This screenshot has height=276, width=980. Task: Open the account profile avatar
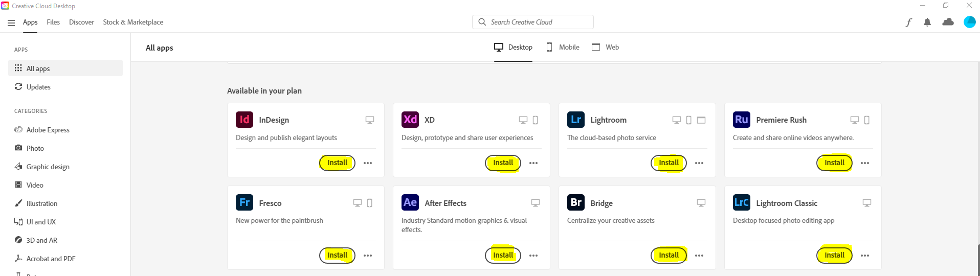[x=969, y=22]
